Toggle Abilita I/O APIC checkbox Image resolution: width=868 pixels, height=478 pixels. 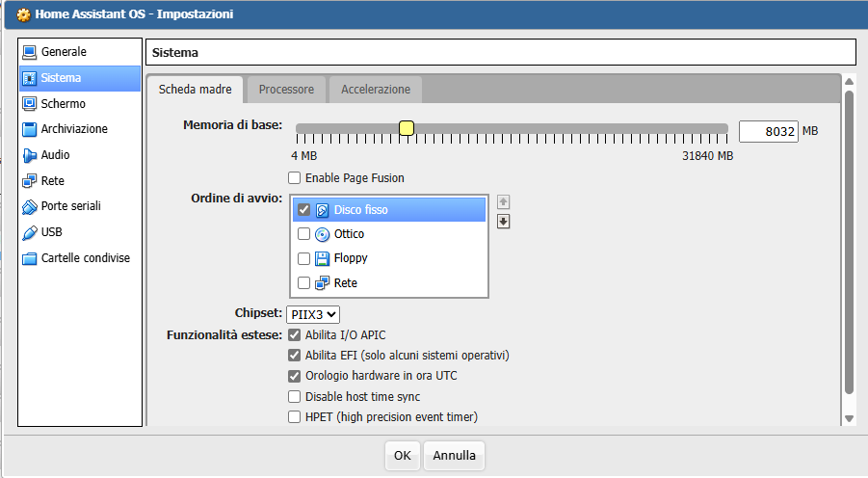[x=295, y=335]
